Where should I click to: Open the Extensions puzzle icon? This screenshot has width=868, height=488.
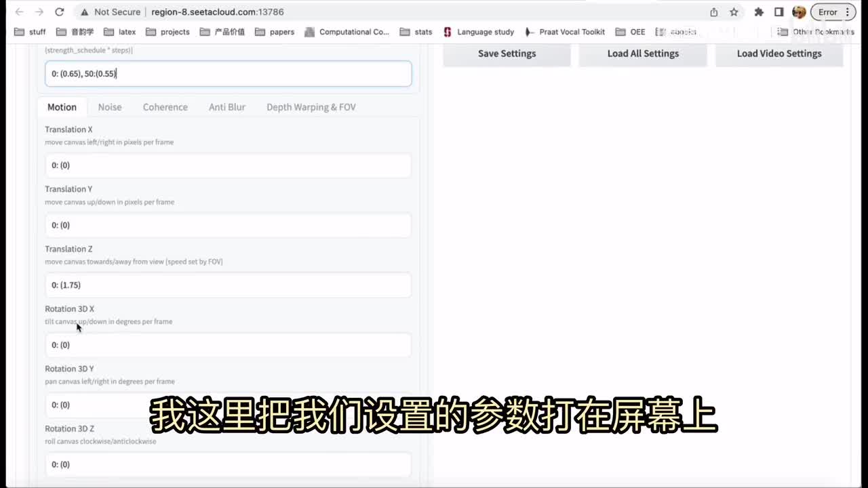point(759,12)
